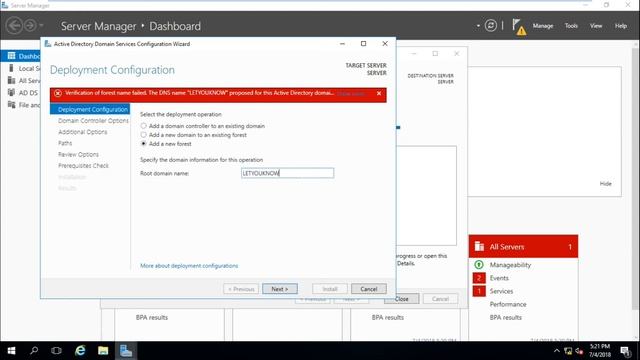Screen dimensions: 640x360
Task: Open the All Servers tile header
Action: (x=523, y=247)
